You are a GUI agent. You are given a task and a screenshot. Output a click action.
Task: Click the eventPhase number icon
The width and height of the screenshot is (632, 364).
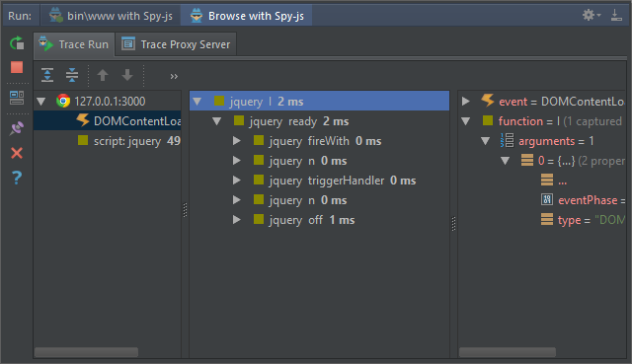(547, 199)
